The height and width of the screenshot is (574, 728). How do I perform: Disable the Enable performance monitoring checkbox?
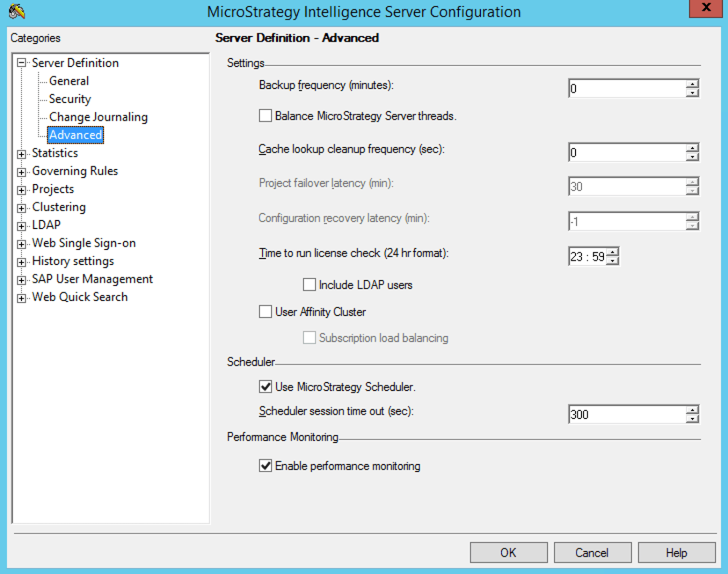point(265,466)
